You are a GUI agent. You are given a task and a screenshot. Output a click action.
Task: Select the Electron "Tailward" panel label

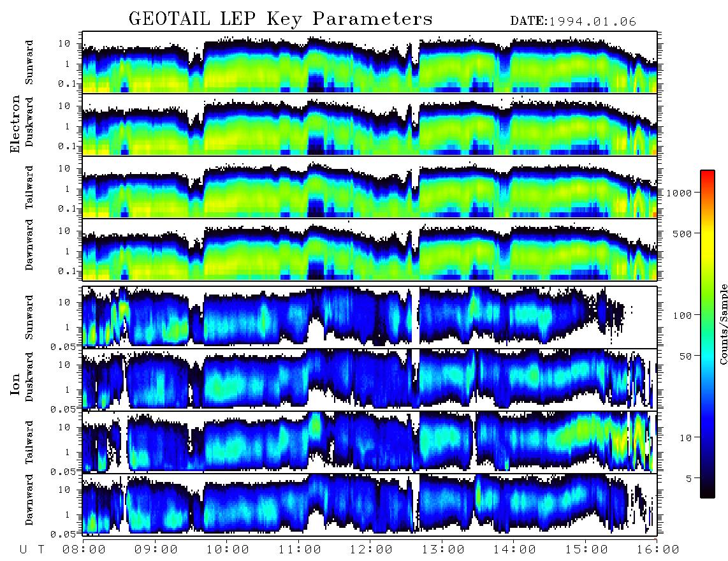click(29, 187)
